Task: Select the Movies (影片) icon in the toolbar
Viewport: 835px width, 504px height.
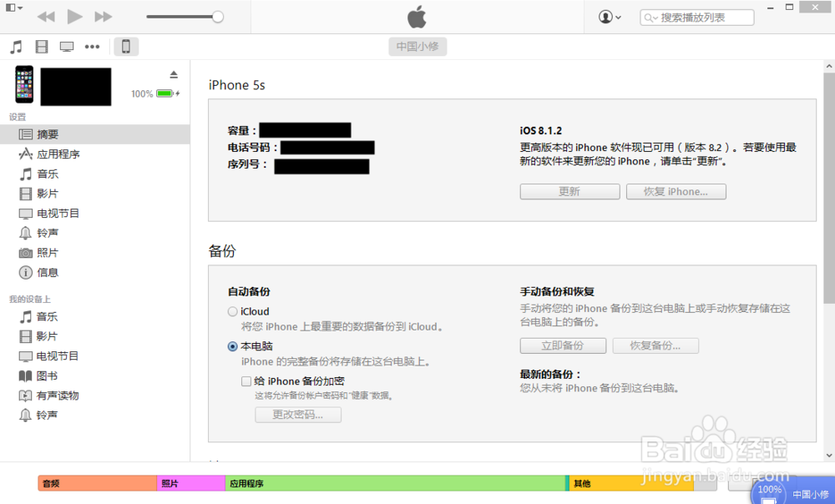Action: coord(41,46)
